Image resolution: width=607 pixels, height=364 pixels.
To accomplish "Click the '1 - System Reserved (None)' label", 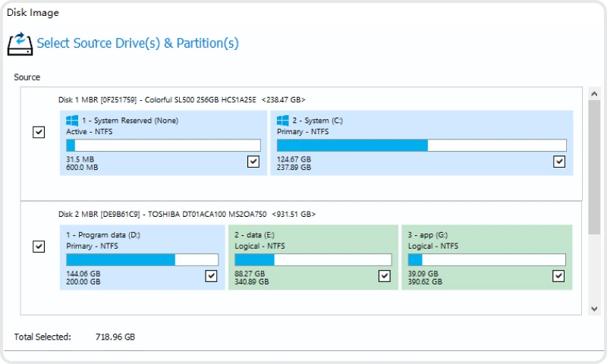I will [130, 121].
